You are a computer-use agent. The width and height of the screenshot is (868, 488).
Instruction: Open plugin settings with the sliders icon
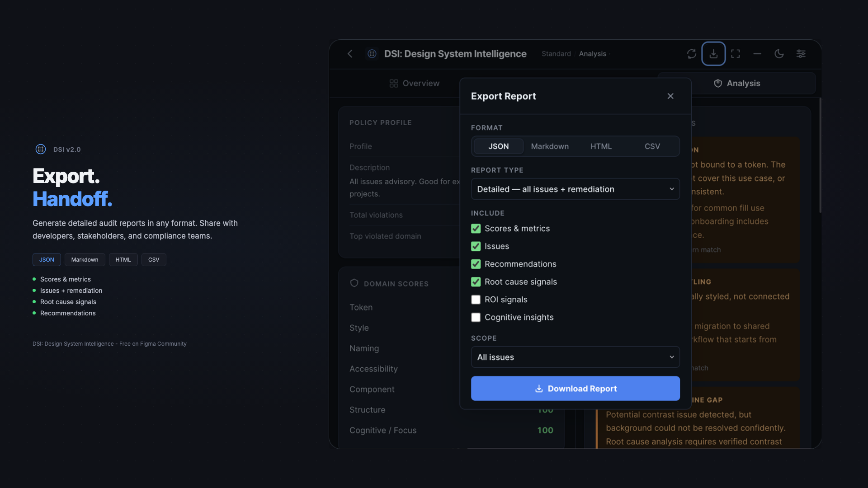801,53
